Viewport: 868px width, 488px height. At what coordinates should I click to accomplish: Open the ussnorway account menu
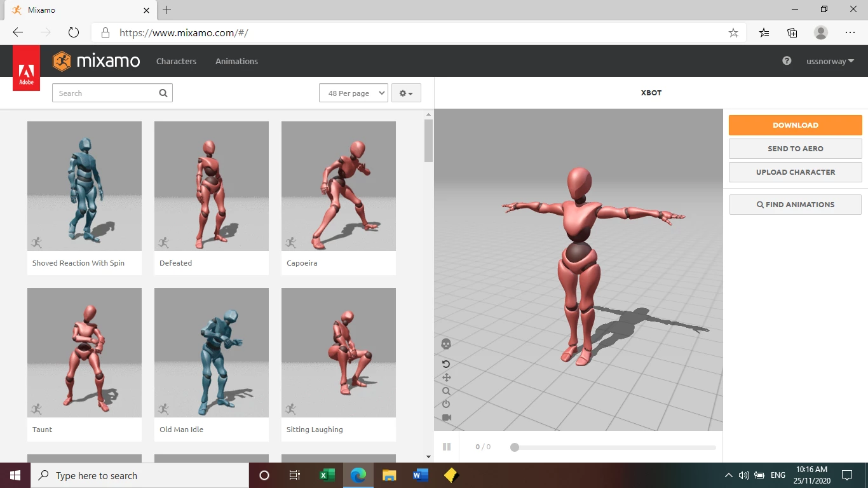[x=830, y=62]
